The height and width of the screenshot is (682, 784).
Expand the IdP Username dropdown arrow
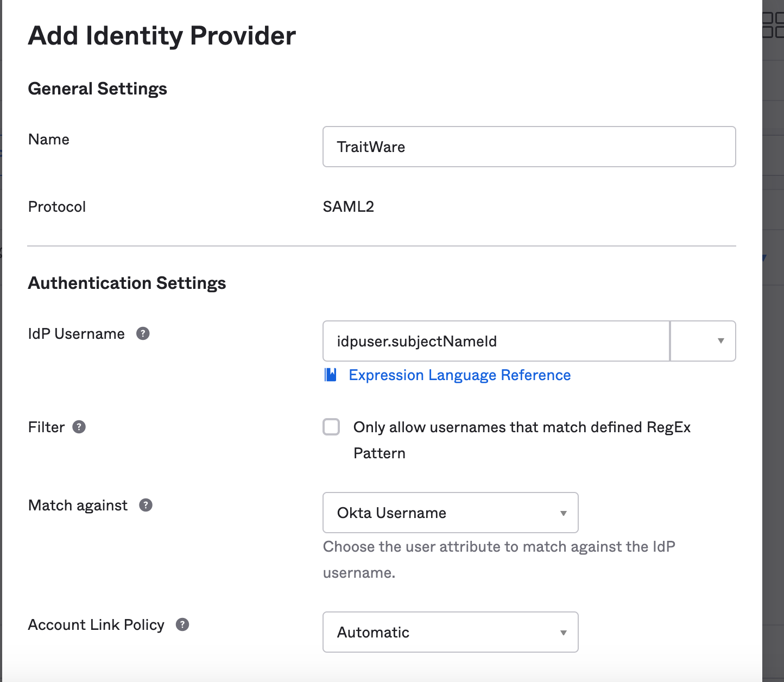703,341
